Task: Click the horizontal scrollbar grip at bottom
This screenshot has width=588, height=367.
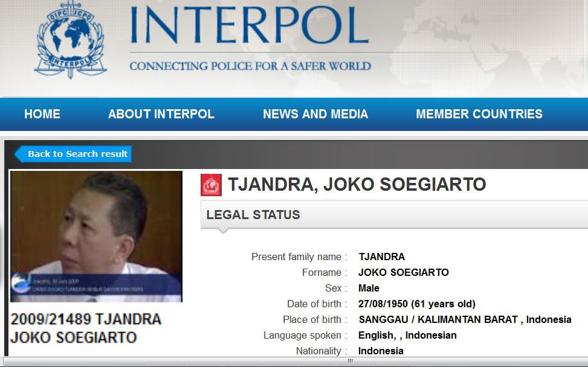Action: [351, 362]
